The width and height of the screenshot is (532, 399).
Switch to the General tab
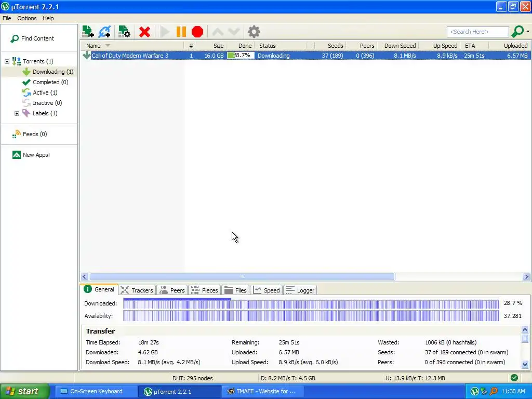click(99, 289)
